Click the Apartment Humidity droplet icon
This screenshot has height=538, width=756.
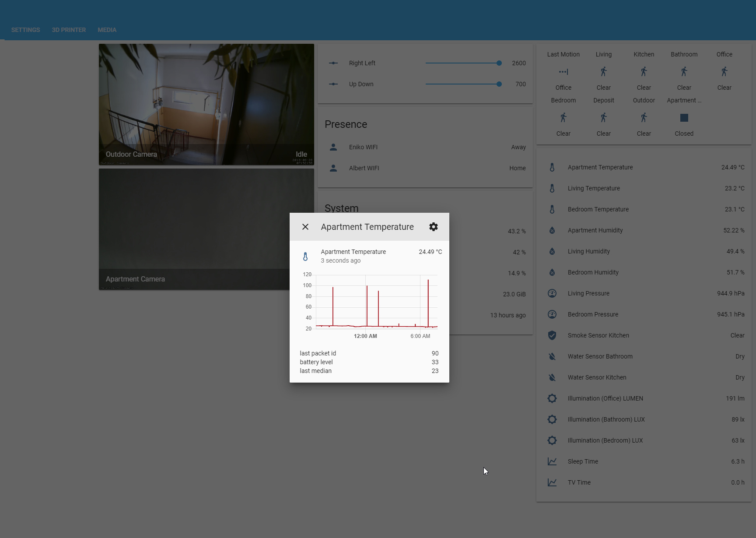[552, 230]
